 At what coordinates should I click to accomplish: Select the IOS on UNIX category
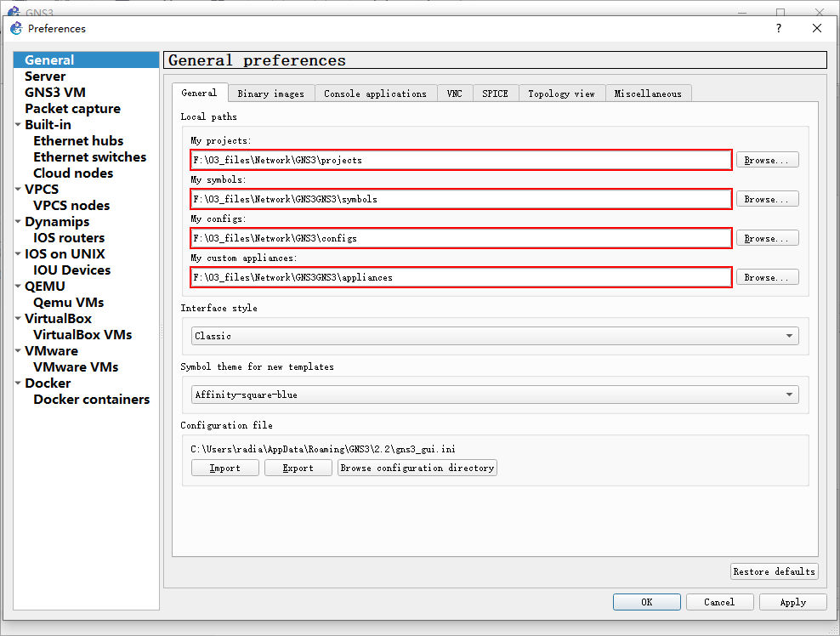coord(65,253)
